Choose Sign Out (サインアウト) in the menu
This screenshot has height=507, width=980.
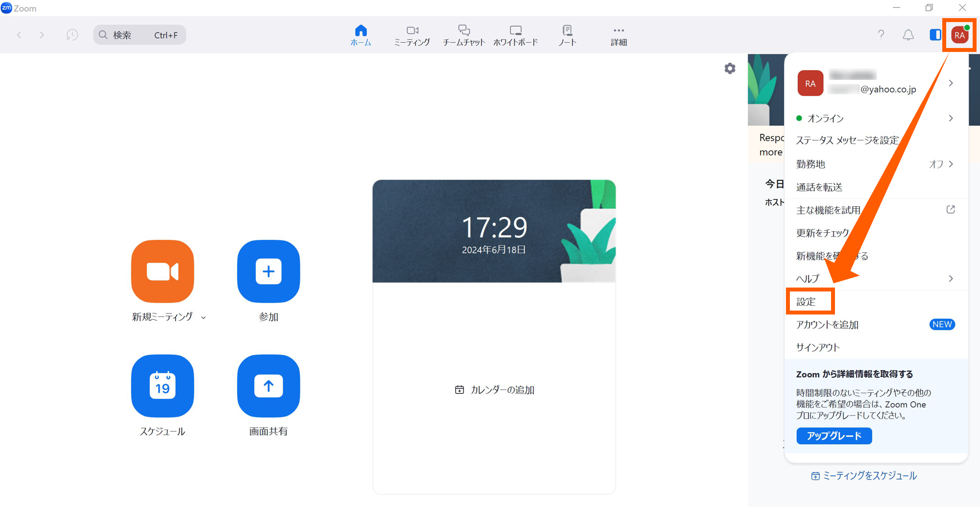pos(818,347)
